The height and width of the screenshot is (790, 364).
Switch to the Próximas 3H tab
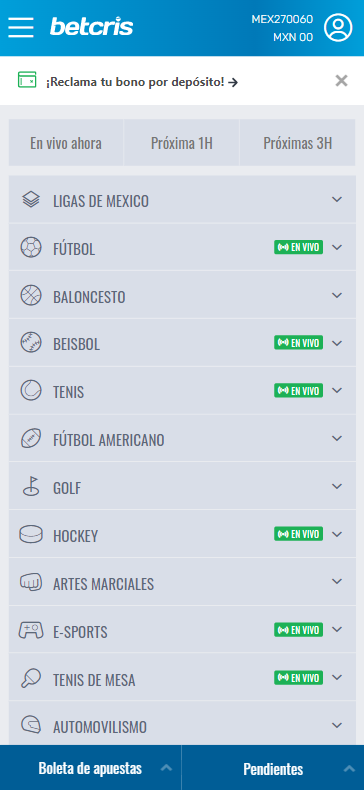tap(298, 143)
